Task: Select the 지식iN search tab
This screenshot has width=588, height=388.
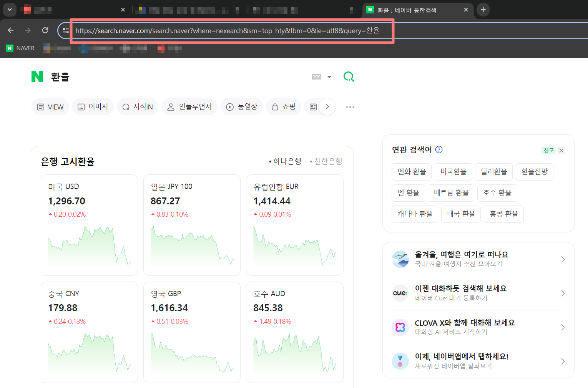Action: coord(138,107)
